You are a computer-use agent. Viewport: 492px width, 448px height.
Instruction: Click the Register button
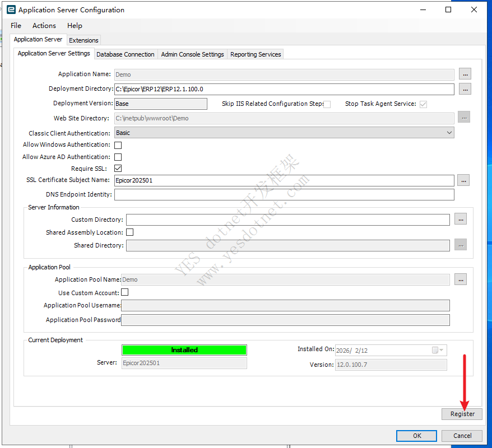pos(462,414)
